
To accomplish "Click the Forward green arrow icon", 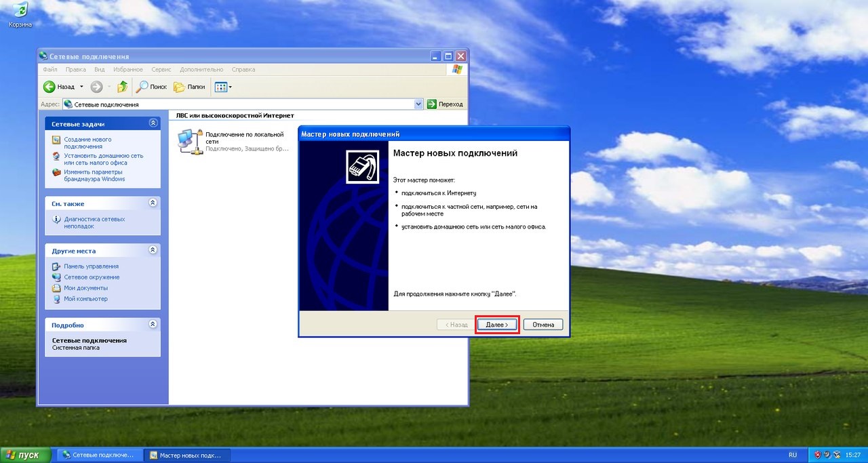I will [x=96, y=87].
